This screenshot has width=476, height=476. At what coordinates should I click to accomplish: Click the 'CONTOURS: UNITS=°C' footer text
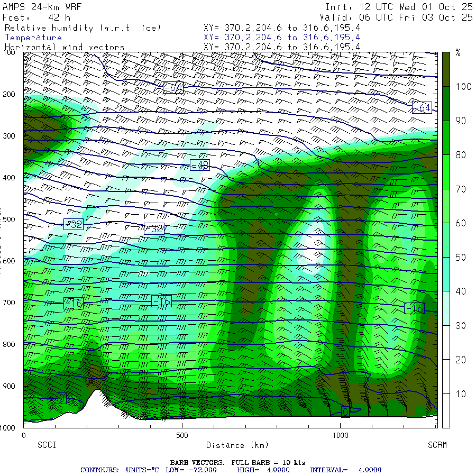[x=120, y=470]
